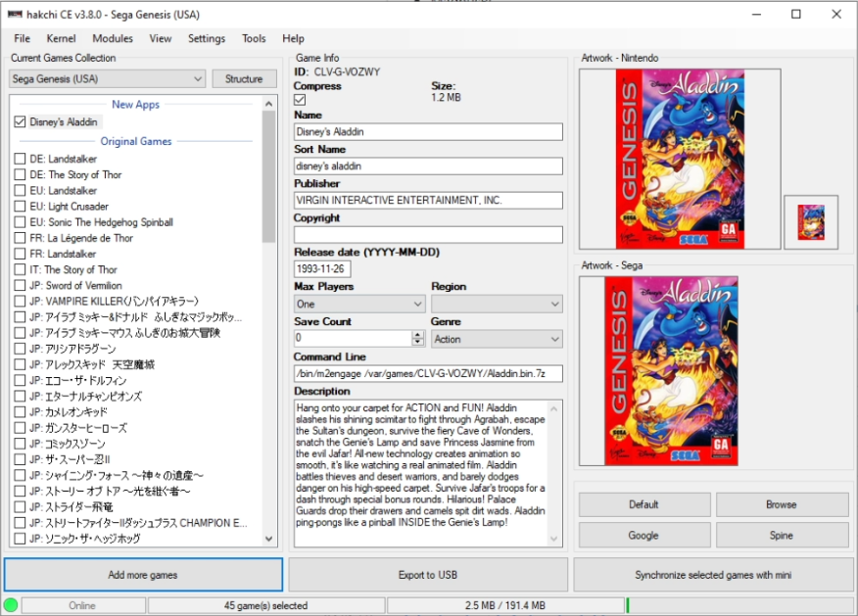This screenshot has width=858, height=616.
Task: Open the Sega Genesis (USA) collection dropdown
Action: click(x=108, y=78)
